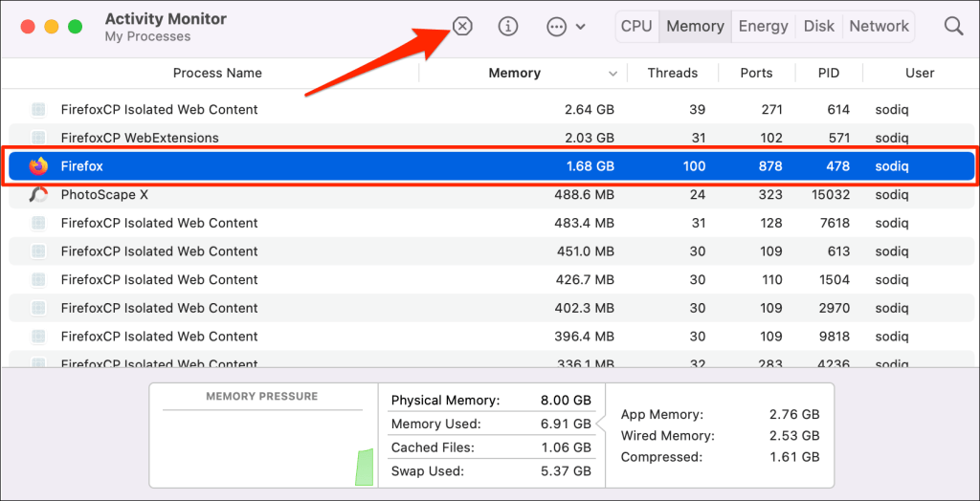980x501 pixels.
Task: Click the 2.03 GB memory value
Action: coord(590,138)
